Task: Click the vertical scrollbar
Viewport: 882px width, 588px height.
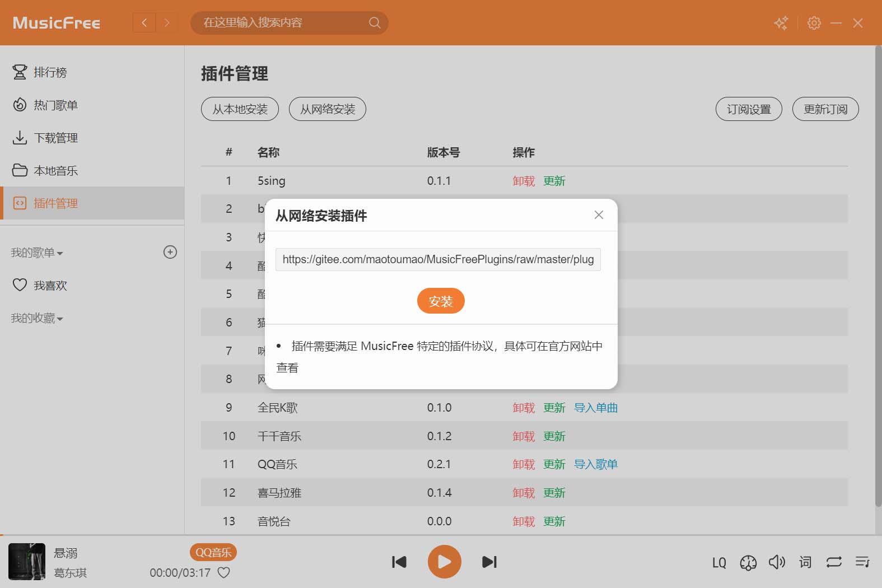Action: (878, 276)
